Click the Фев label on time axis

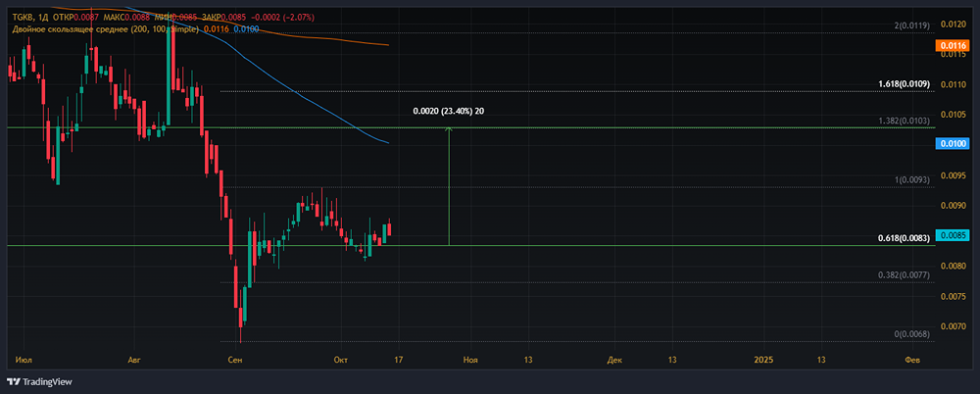point(912,361)
